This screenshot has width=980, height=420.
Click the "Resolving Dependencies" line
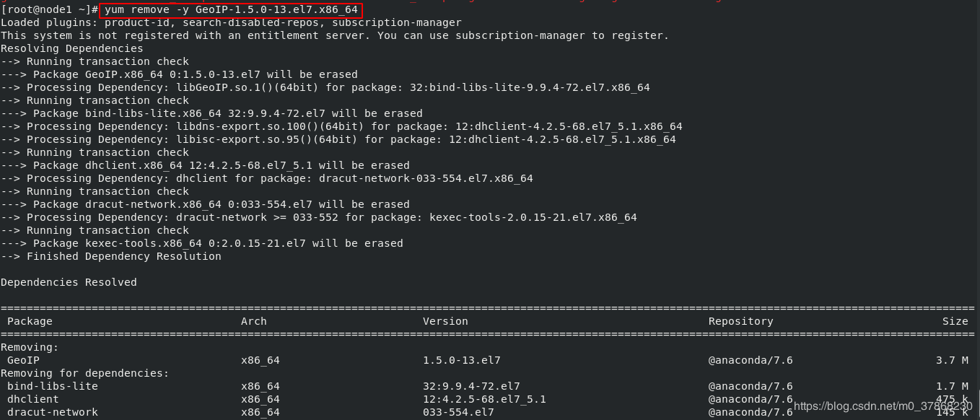(x=72, y=48)
